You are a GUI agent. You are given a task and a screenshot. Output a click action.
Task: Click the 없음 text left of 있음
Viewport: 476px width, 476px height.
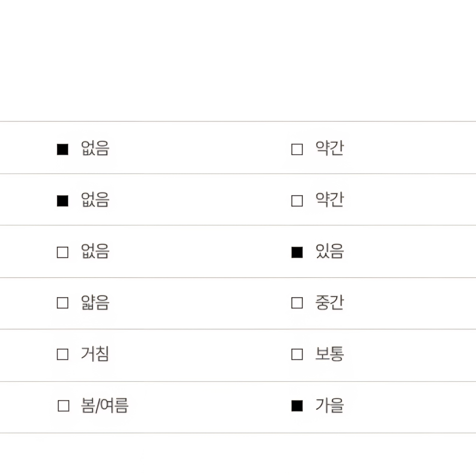95,251
